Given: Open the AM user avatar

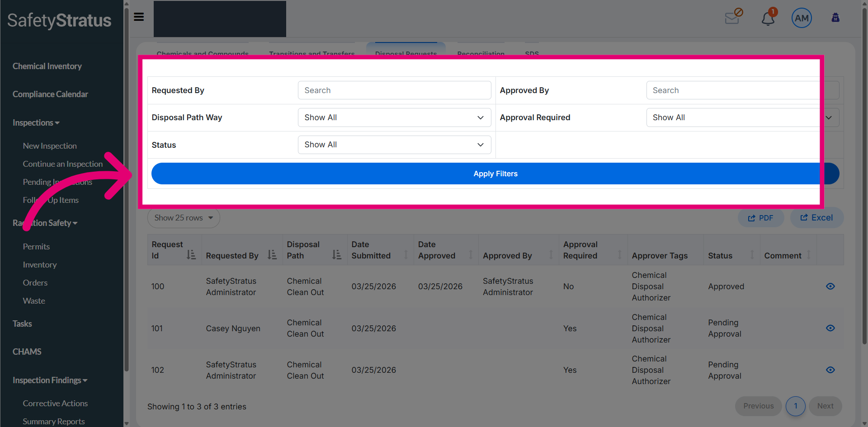Looking at the screenshot, I should [802, 18].
